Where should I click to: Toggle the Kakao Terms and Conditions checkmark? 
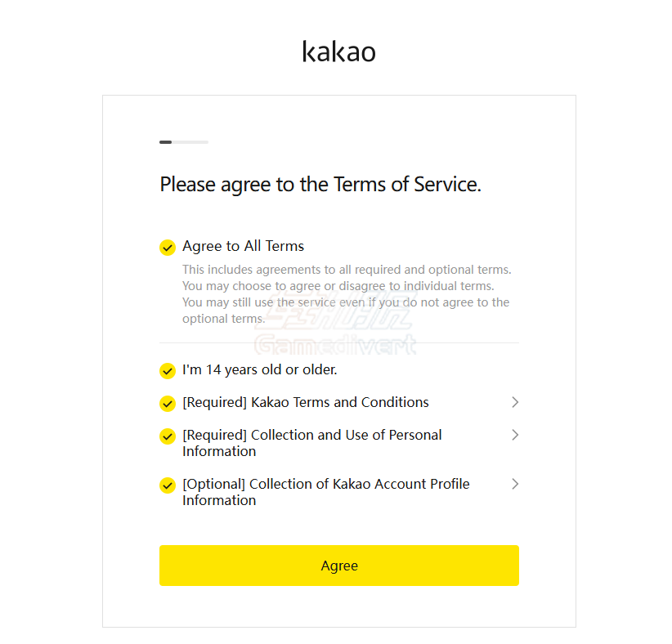click(168, 403)
